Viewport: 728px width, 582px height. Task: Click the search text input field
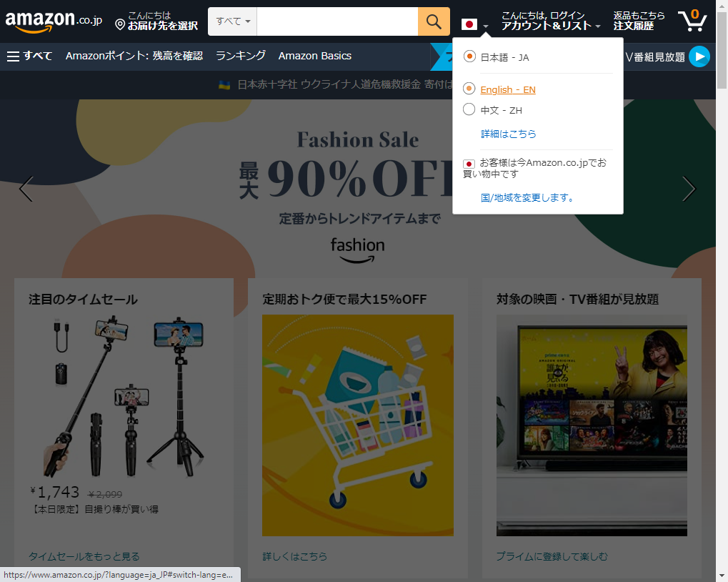337,21
